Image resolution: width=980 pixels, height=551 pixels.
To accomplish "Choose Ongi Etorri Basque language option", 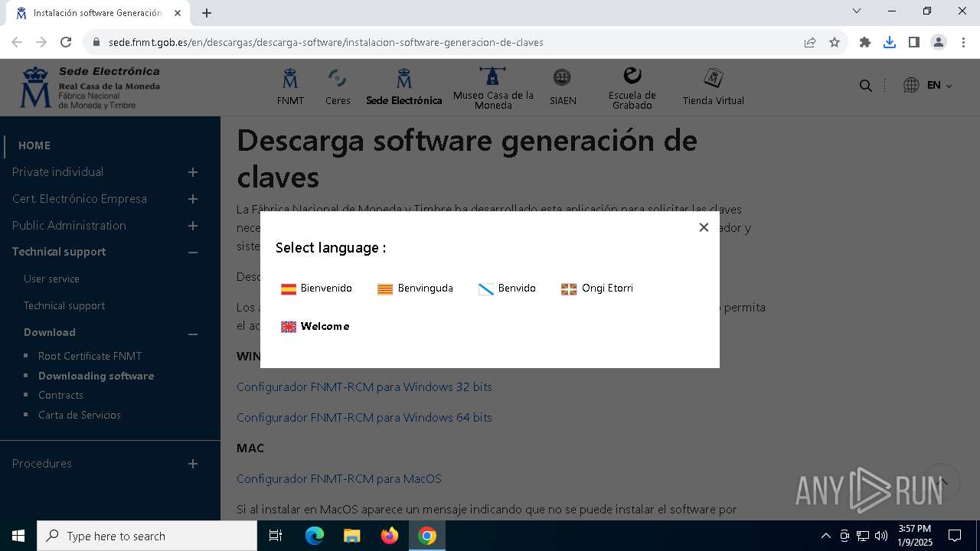I will coord(597,289).
